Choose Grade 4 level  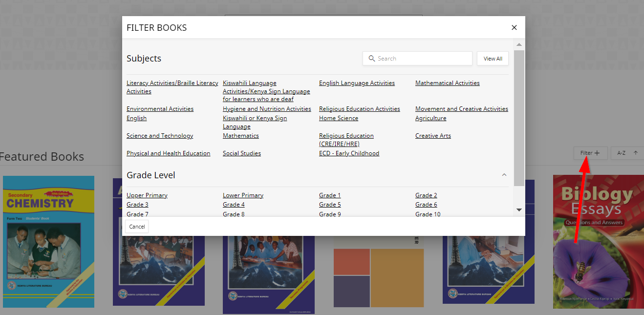coord(234,205)
